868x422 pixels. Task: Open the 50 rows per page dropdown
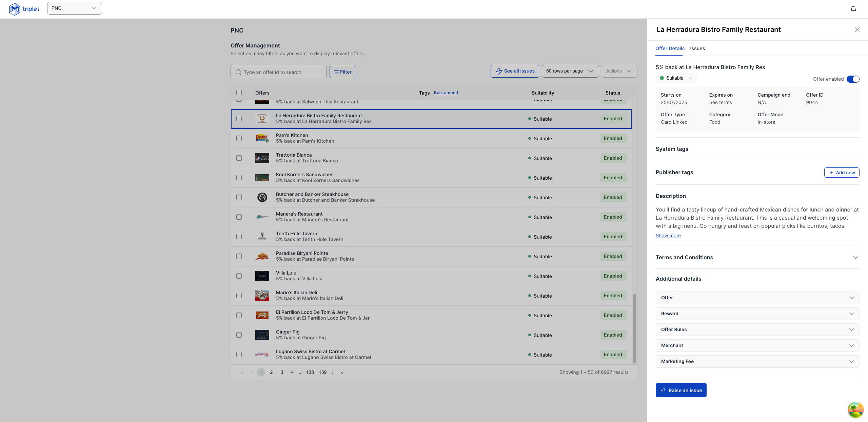pos(570,71)
